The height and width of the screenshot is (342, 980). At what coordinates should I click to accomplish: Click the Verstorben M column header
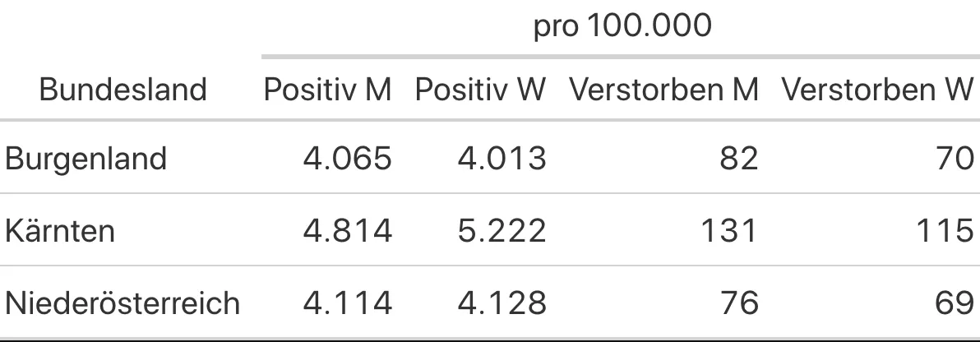pos(663,90)
